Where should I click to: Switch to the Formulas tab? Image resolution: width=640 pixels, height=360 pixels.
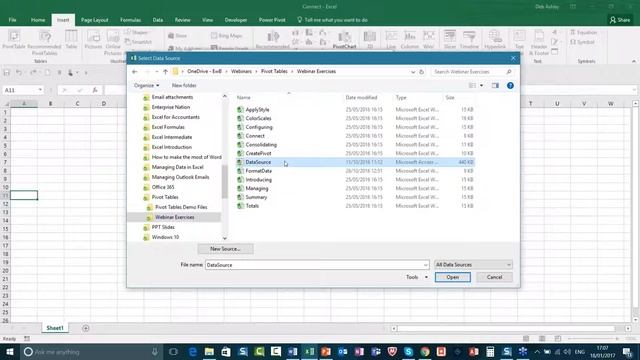point(131,20)
